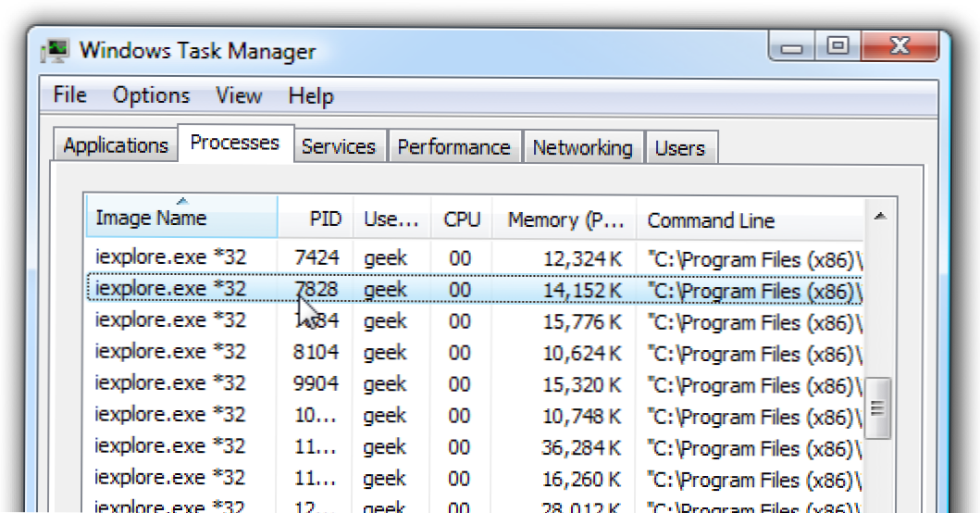Open the View menu
980x513 pixels.
point(238,95)
